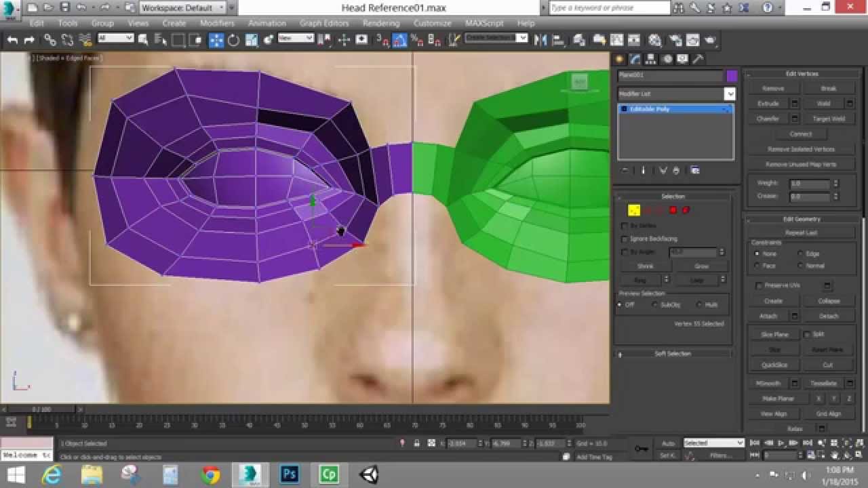Select Vertex sub-object level icon
Image resolution: width=868 pixels, height=488 pixels.
pyautogui.click(x=634, y=210)
